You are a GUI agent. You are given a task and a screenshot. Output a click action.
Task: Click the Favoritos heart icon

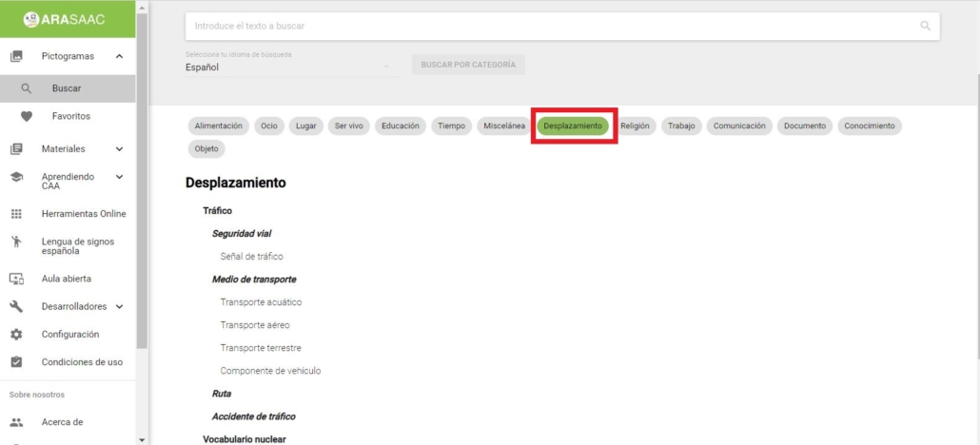[x=27, y=116]
